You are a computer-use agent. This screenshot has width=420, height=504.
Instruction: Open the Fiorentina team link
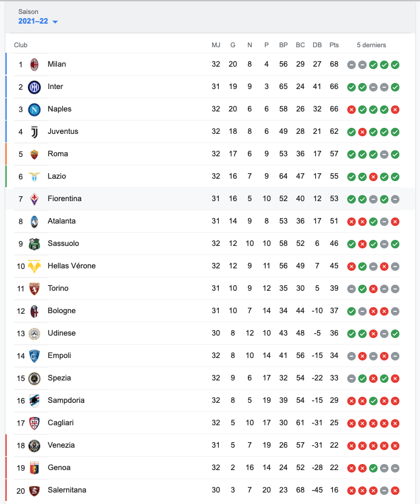(x=64, y=199)
